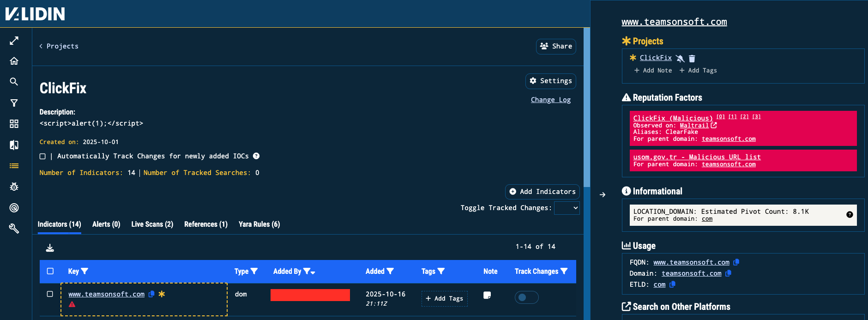
Task: Open the note icon for teamsonsoft row
Action: (x=487, y=296)
